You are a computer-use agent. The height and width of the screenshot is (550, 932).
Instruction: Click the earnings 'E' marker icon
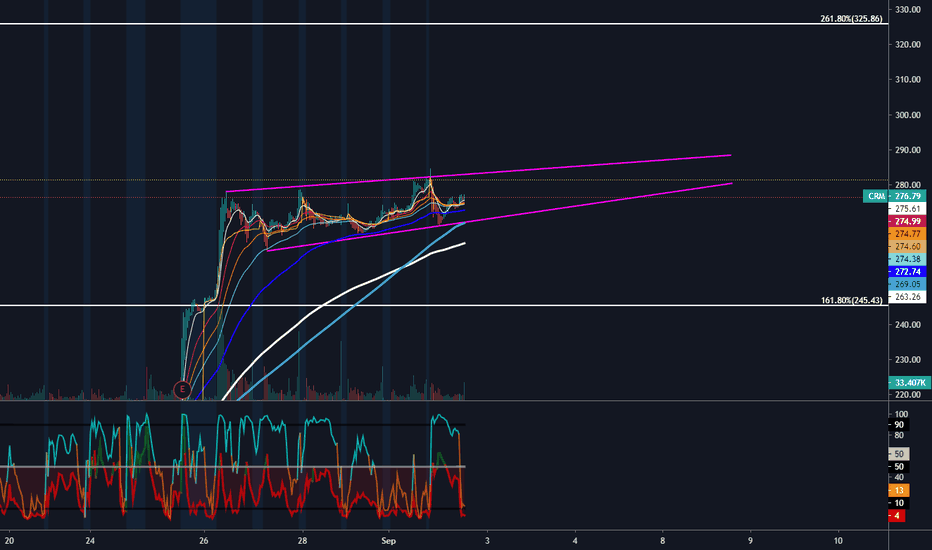(182, 389)
